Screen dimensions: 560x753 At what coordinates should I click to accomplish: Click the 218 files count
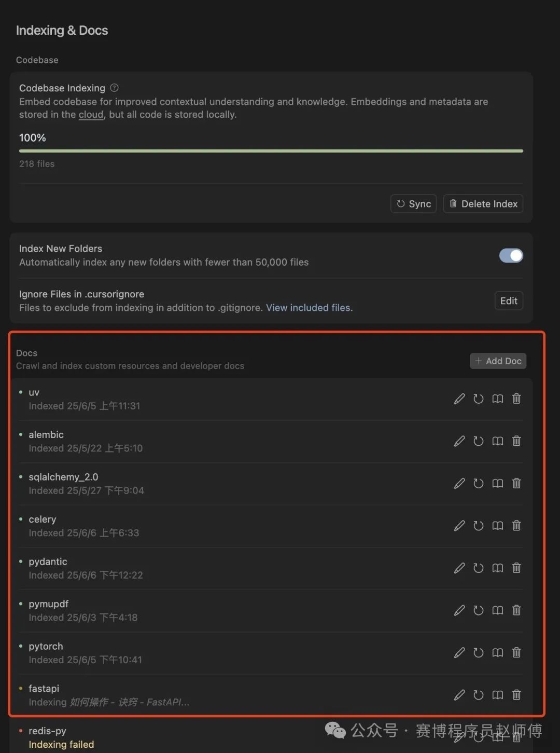click(x=37, y=164)
